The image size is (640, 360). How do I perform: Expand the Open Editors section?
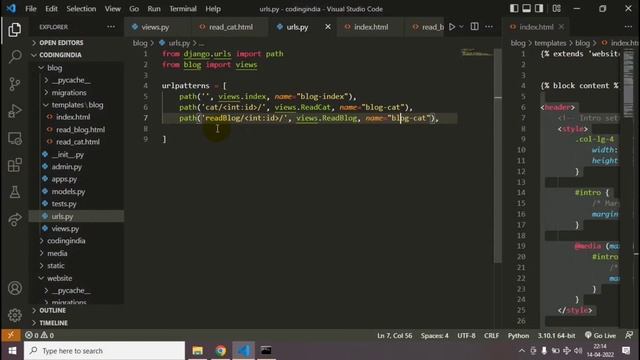tap(61, 43)
